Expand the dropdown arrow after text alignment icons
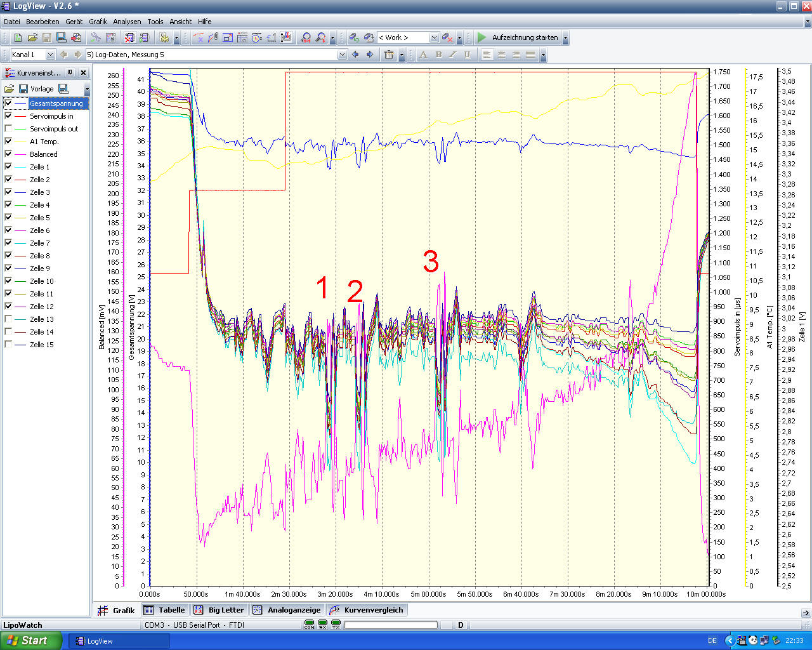 pyautogui.click(x=543, y=55)
